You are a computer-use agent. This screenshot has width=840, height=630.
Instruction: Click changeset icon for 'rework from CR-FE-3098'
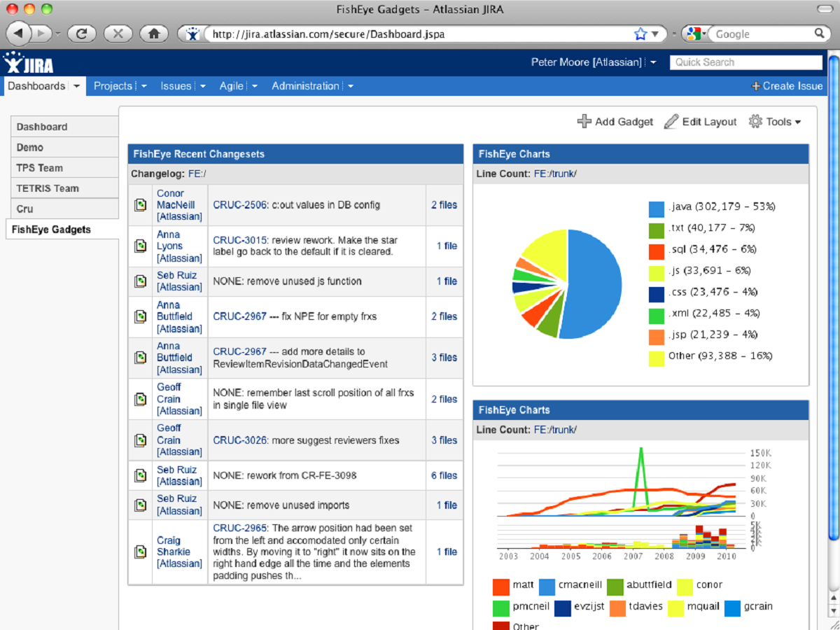coord(141,476)
